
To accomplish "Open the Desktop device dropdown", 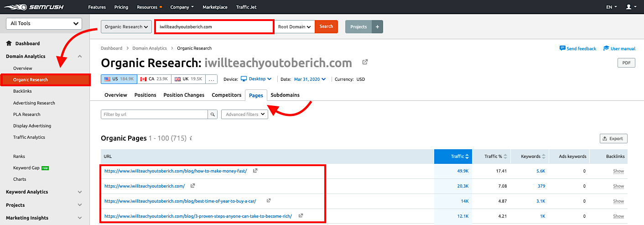I will pyautogui.click(x=256, y=79).
